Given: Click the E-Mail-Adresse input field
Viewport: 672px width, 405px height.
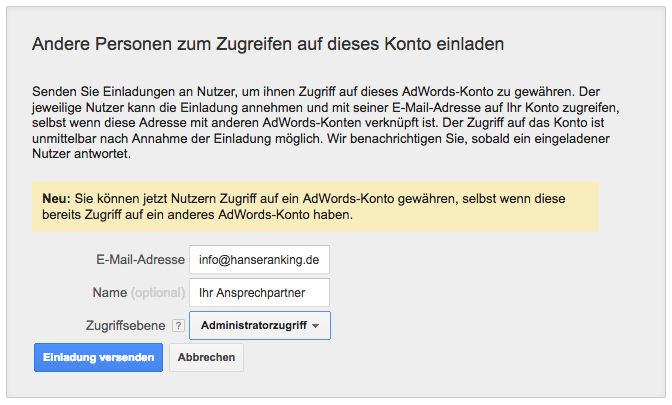Looking at the screenshot, I should pyautogui.click(x=259, y=259).
